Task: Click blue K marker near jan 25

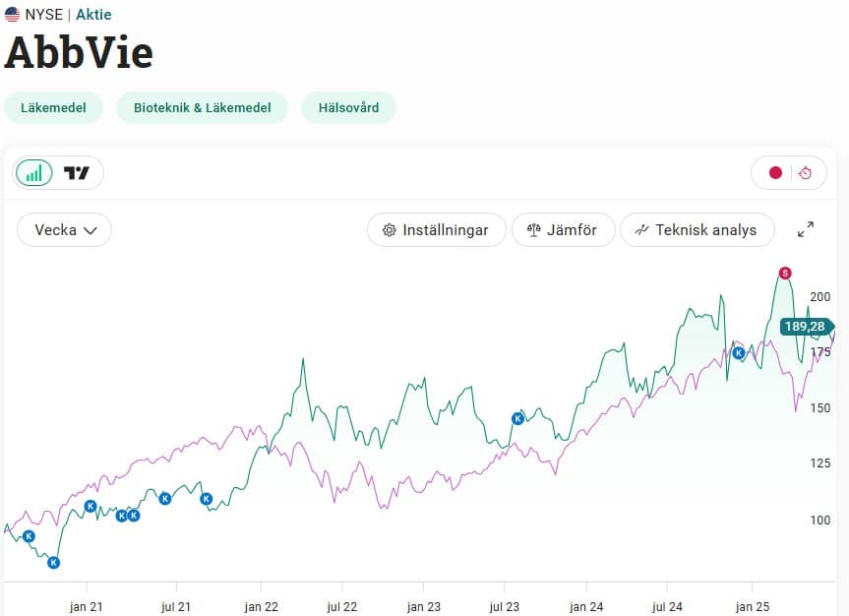Action: pyautogui.click(x=739, y=353)
